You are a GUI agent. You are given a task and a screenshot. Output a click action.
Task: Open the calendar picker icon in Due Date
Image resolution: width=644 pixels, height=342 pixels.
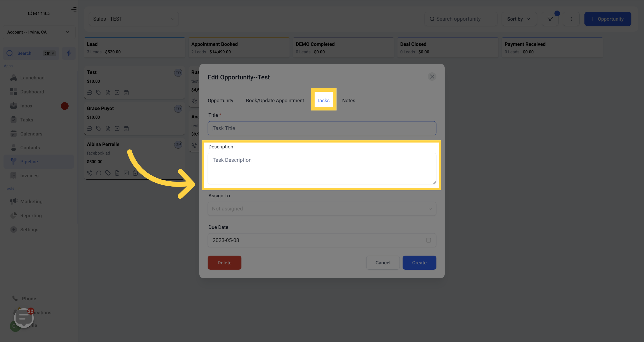[x=428, y=240]
